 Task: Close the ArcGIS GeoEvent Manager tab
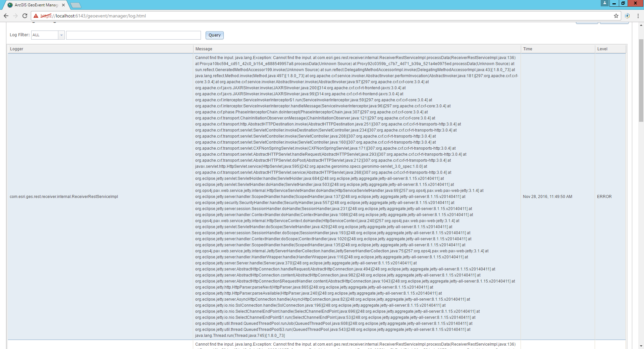pos(63,5)
